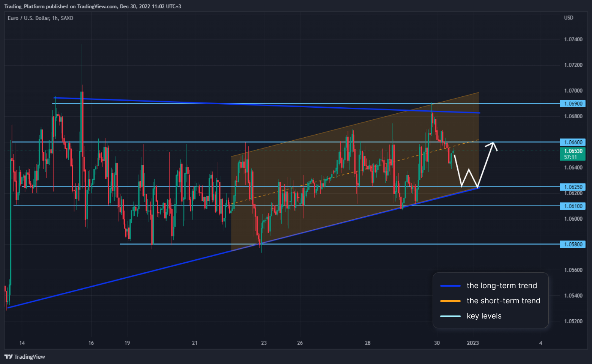The height and width of the screenshot is (364, 592).
Task: Click the 1.05800 key level price label
Action: click(573, 245)
